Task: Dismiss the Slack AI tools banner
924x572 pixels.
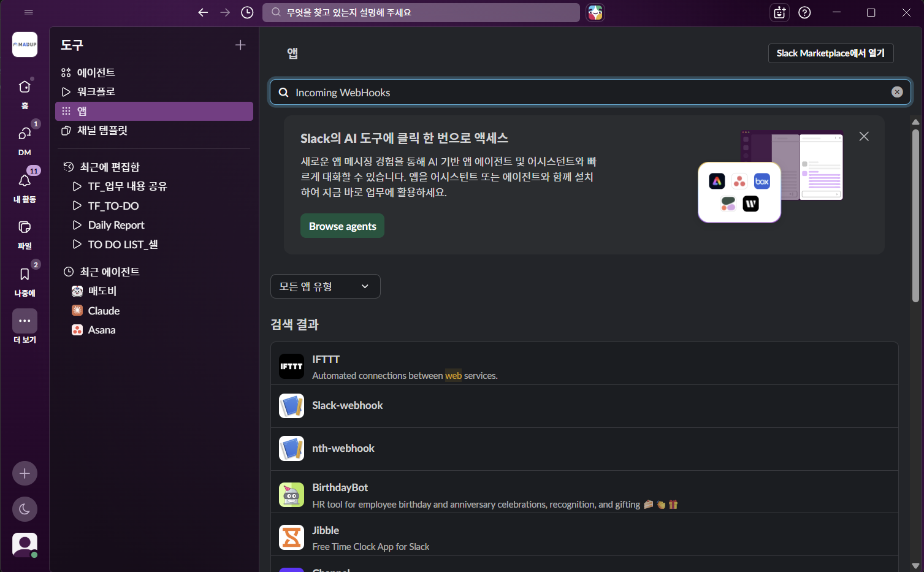Action: (x=864, y=136)
